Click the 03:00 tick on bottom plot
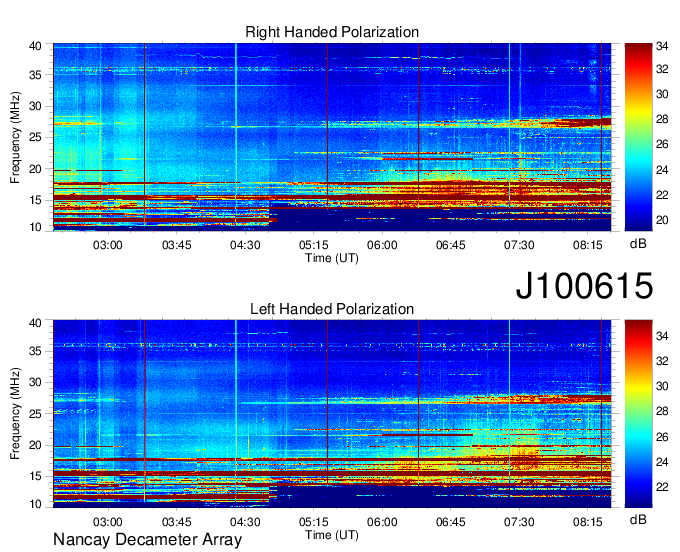This screenshot has width=680, height=552. tap(108, 522)
